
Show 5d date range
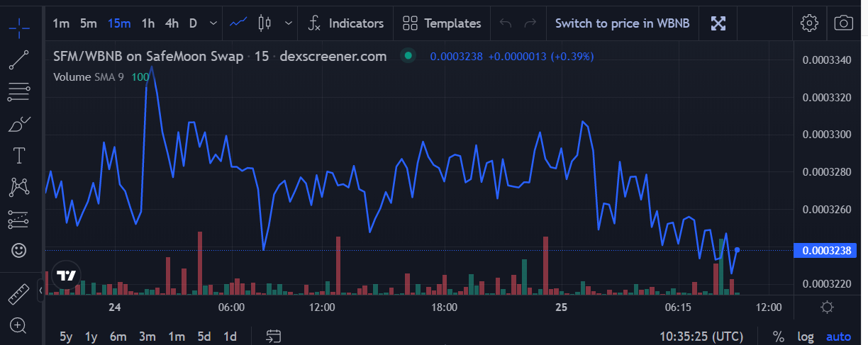pyautogui.click(x=204, y=336)
